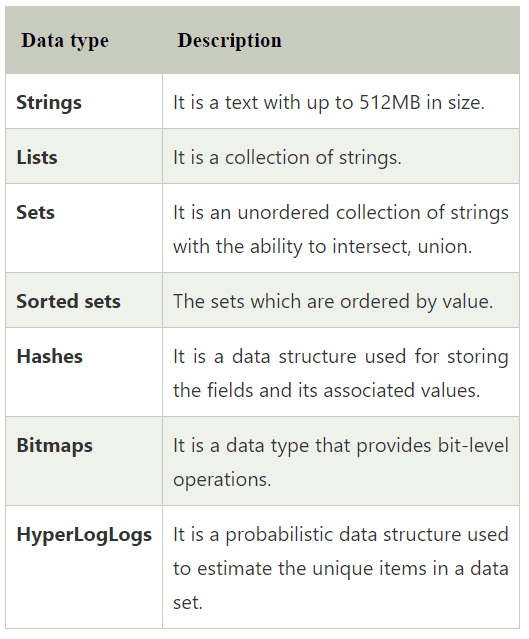Click the probabilistic data structure description

pyautogui.click(x=341, y=568)
